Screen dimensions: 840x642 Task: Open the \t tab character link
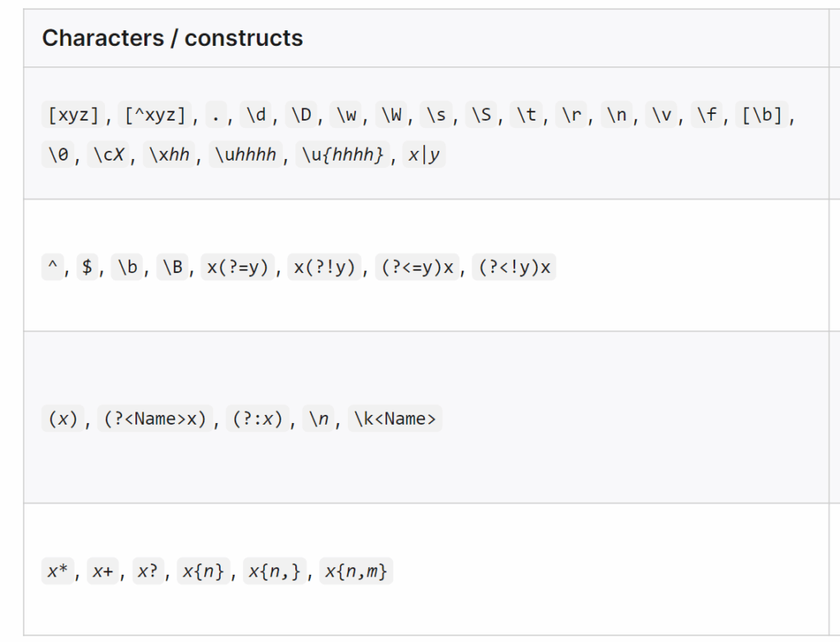point(526,116)
